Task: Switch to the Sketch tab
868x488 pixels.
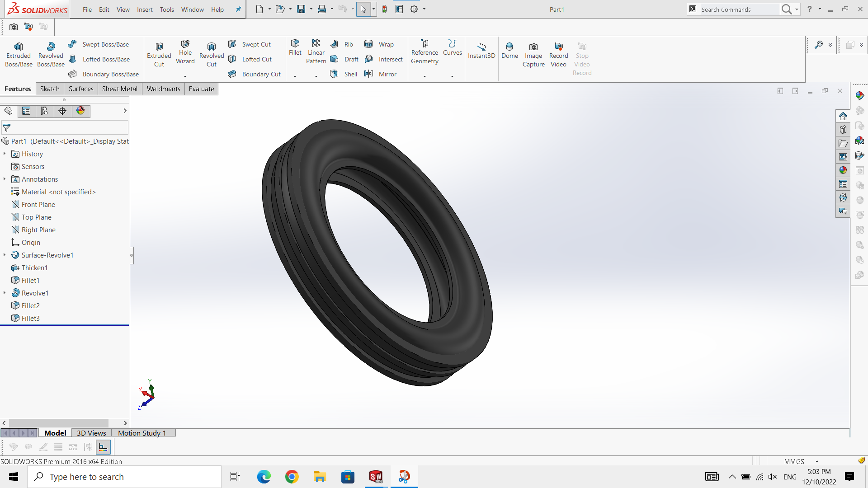Action: [x=50, y=89]
